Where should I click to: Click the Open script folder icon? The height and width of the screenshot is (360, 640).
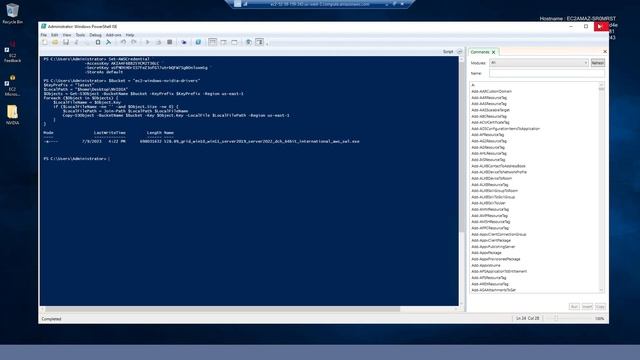pos(55,42)
